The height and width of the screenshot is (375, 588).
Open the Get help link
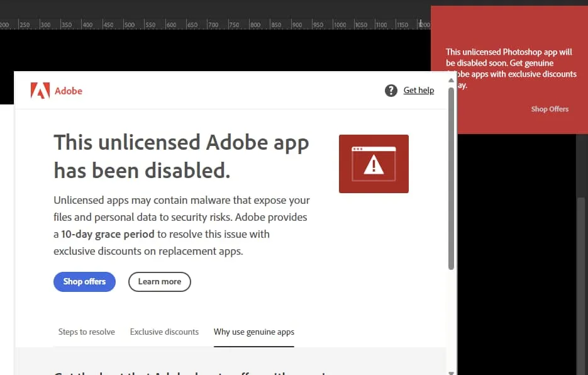pyautogui.click(x=418, y=90)
